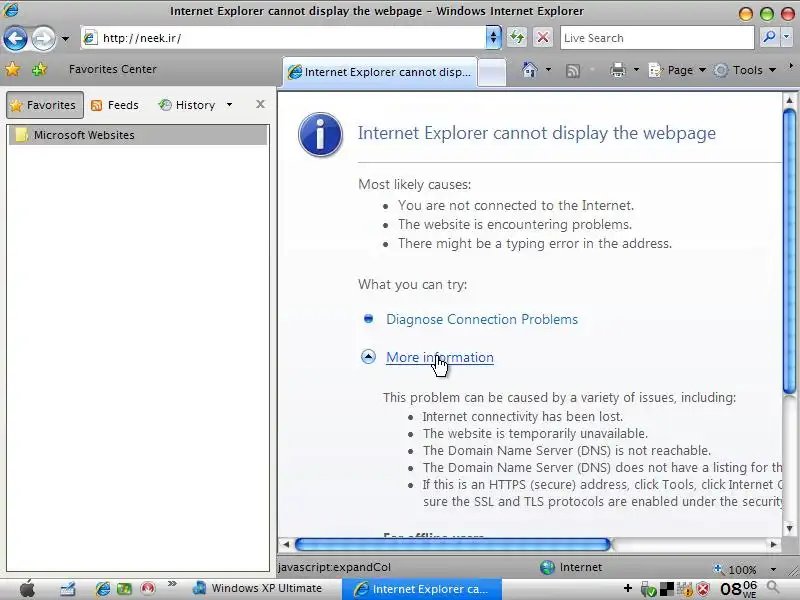This screenshot has height=600, width=800.
Task: Go back with the Back arrow button
Action: point(15,38)
